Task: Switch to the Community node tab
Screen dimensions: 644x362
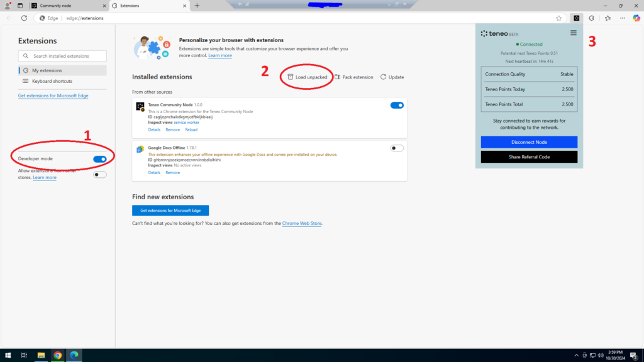Action: point(69,6)
